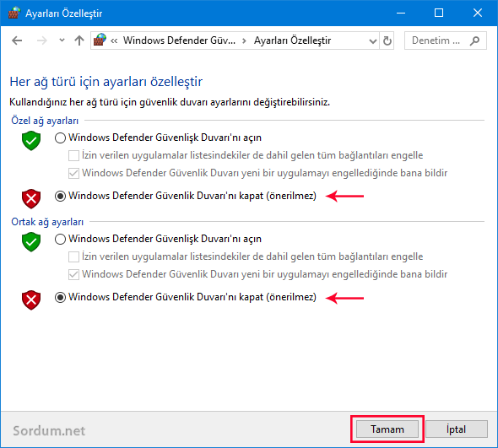Viewport: 498px width, 448px height.
Task: Click the Ortak ağ ayarları heading
Action: (47, 222)
